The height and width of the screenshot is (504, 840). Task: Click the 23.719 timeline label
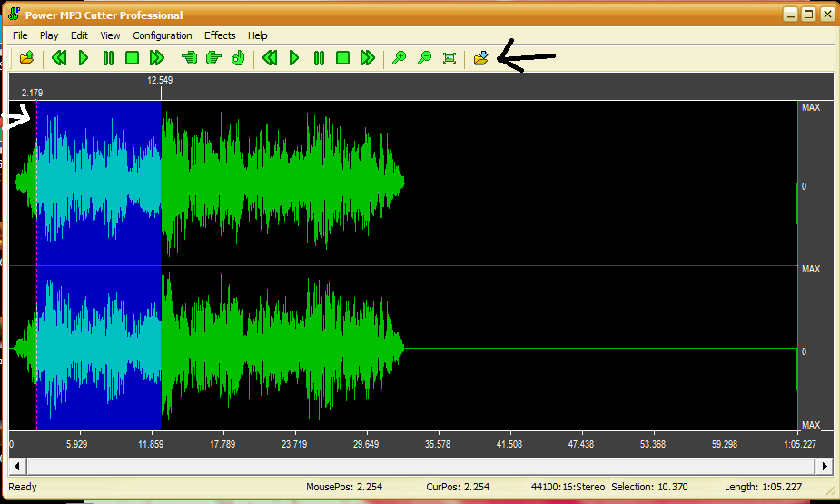[294, 444]
